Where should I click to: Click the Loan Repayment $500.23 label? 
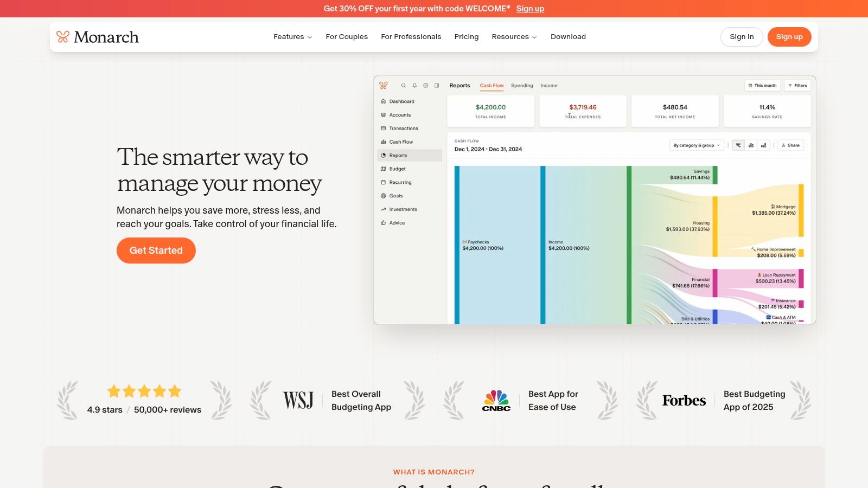pyautogui.click(x=775, y=278)
